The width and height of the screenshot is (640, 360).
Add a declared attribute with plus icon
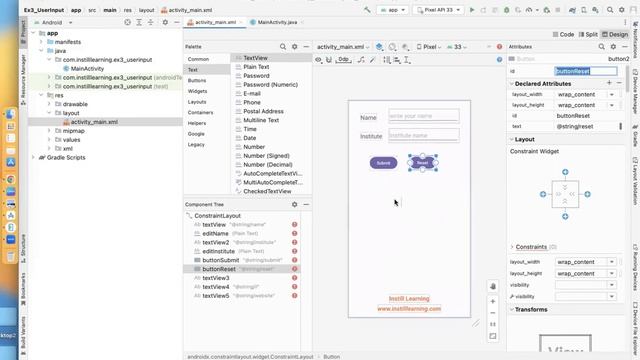(609, 83)
